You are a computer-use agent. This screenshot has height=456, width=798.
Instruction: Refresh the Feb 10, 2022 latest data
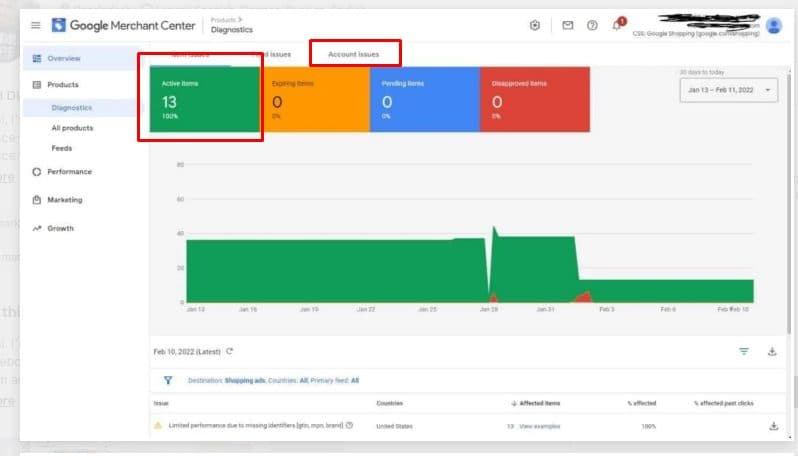click(230, 351)
